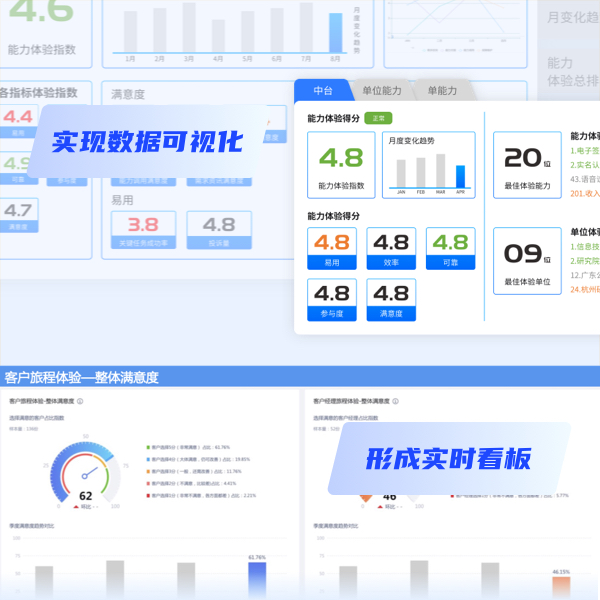
Task: Click the orange bar labeled 46.15%
Action: click(561, 588)
